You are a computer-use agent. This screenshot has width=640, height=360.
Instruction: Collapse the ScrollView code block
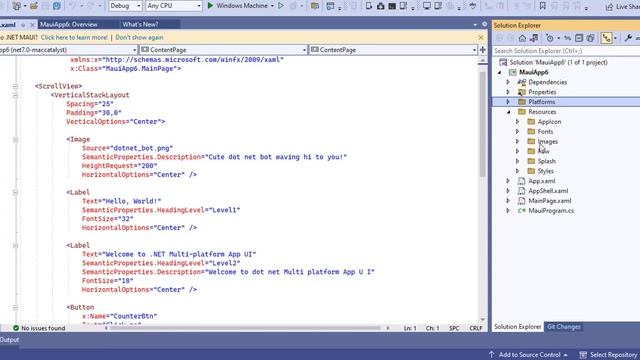pos(16,86)
